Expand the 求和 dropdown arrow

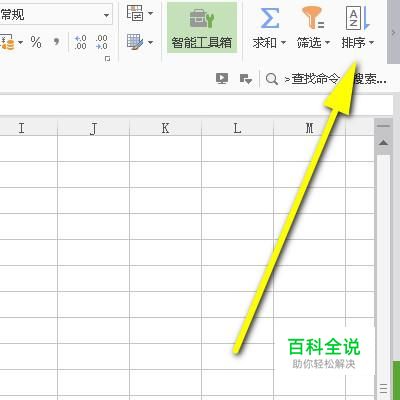tap(283, 42)
